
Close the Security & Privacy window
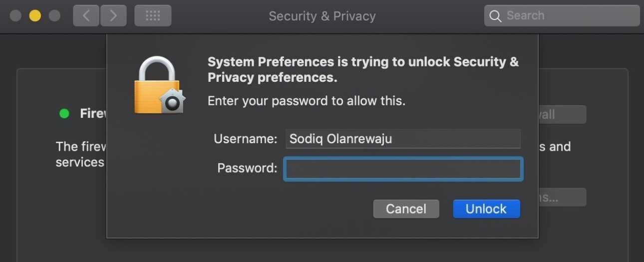tap(15, 16)
